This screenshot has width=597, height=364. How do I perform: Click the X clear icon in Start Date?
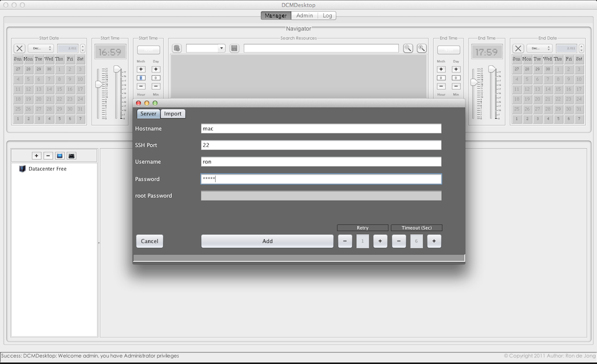19,48
